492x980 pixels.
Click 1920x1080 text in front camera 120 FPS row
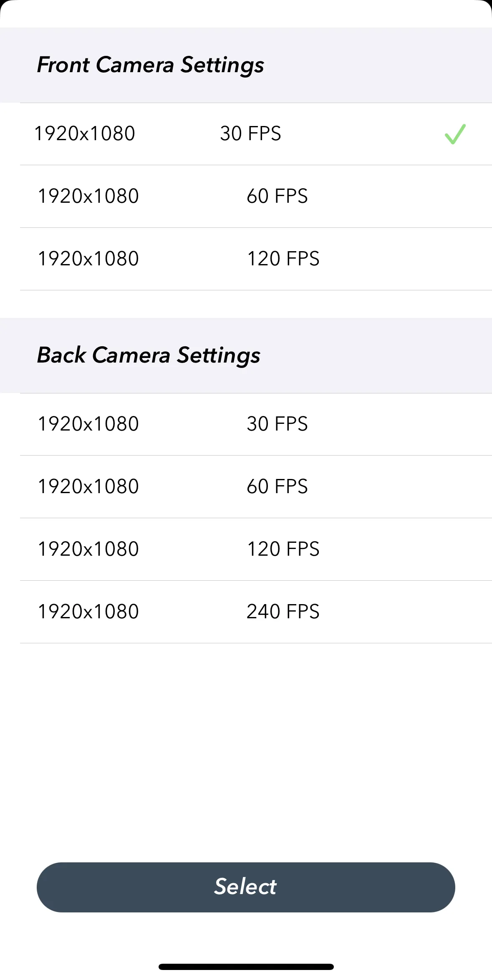(x=88, y=259)
